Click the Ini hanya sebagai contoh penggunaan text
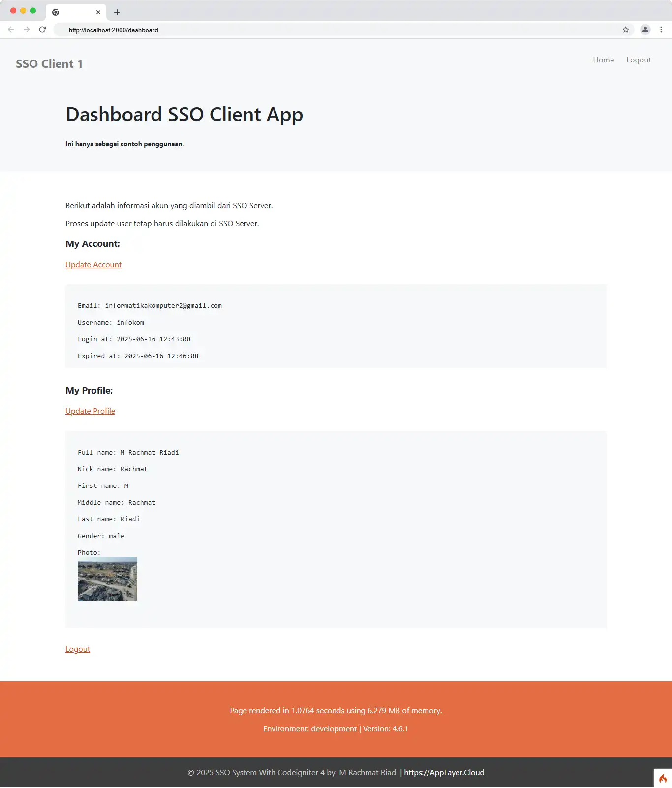 pos(124,144)
